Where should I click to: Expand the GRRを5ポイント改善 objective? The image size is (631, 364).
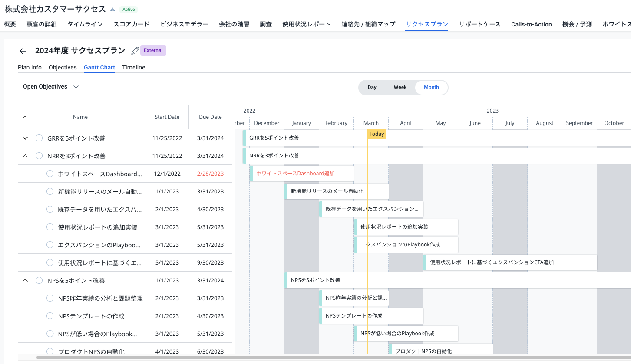coord(25,138)
